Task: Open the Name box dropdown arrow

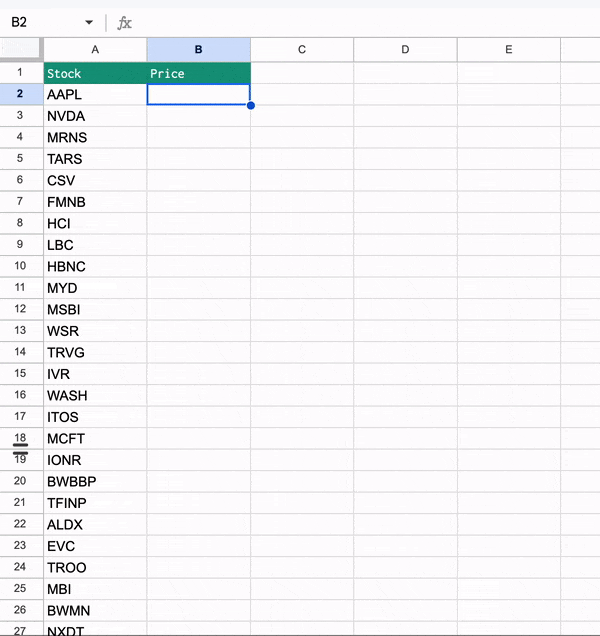Action: click(89, 22)
